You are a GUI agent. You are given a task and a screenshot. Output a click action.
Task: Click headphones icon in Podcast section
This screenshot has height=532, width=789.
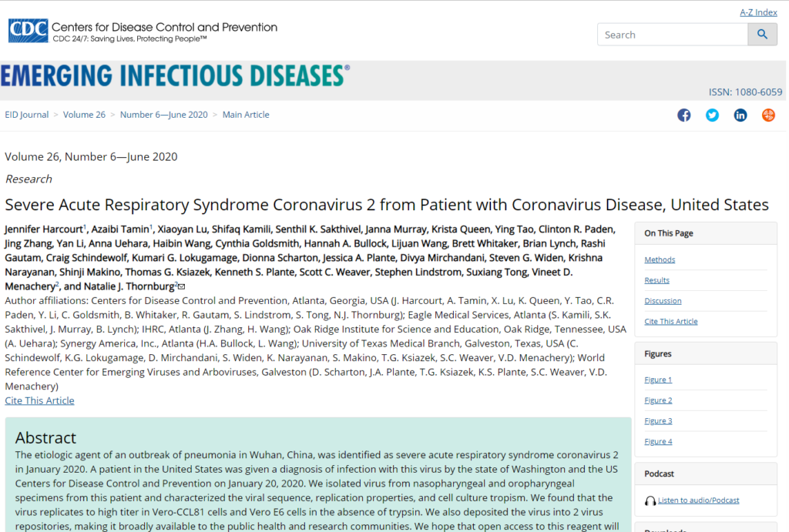click(650, 501)
